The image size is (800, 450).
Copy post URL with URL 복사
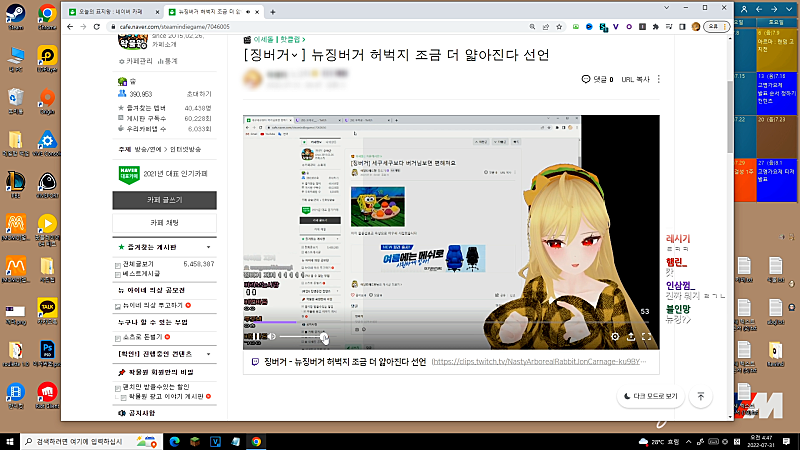tap(635, 79)
